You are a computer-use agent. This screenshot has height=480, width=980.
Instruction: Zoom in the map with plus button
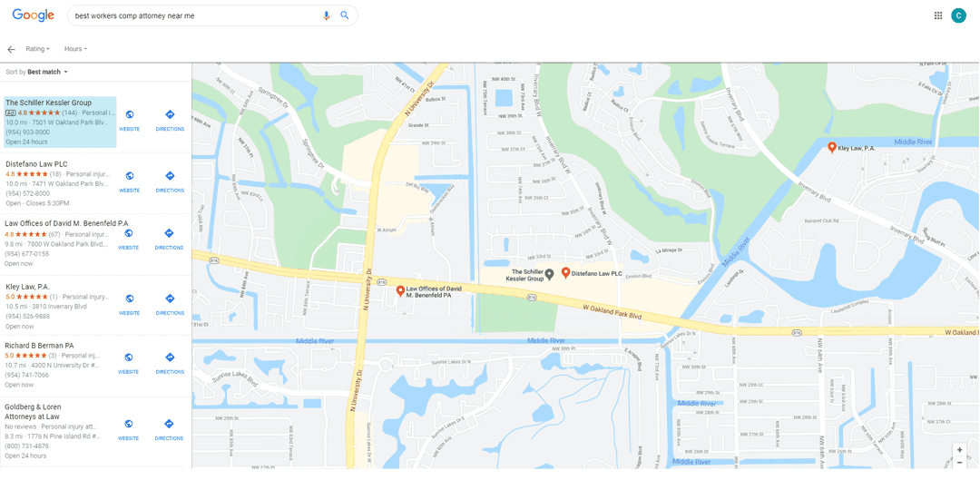click(959, 449)
